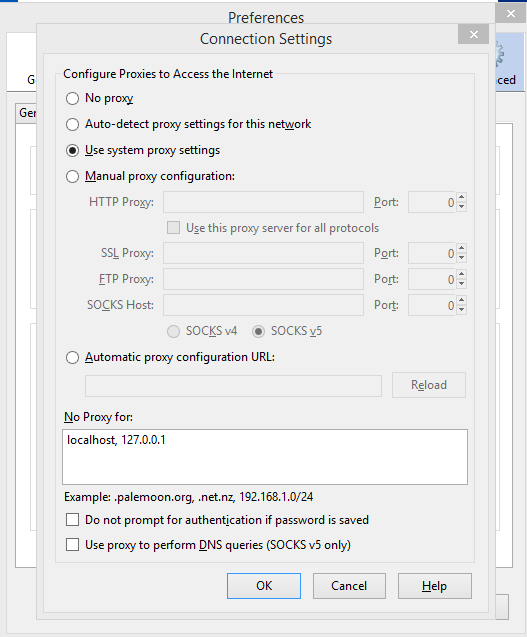This screenshot has width=527, height=637.
Task: Increase the HTTP Proxy port value
Action: point(461,197)
